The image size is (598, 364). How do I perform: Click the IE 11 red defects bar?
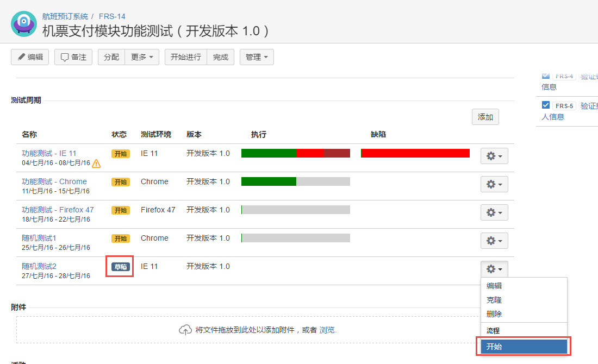(x=415, y=153)
